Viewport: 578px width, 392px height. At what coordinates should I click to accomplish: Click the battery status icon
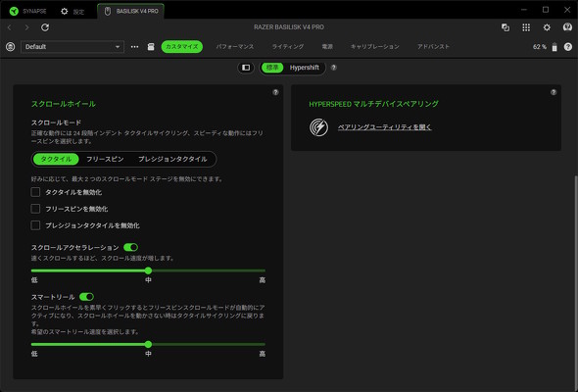[554, 47]
